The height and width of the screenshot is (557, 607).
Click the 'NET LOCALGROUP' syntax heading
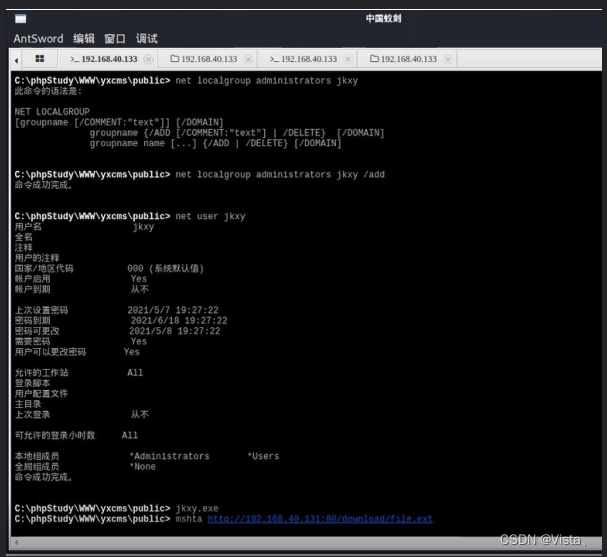pyautogui.click(x=52, y=112)
